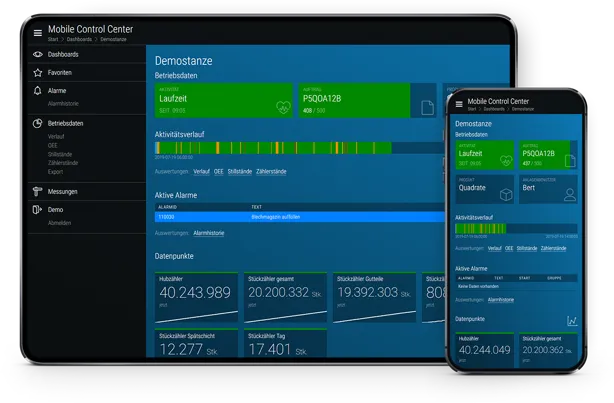Click the phone Stückzähler gesamt 20.200.362 tile
The image size is (614, 403).
click(548, 350)
